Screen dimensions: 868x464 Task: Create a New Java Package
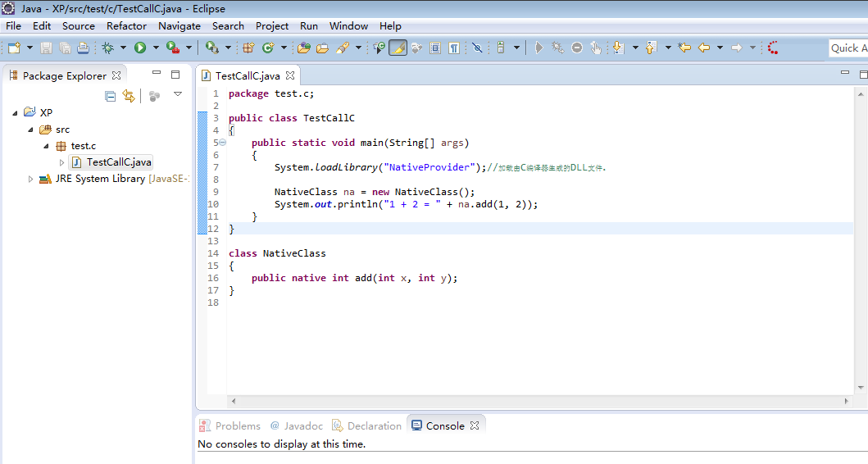tap(248, 48)
